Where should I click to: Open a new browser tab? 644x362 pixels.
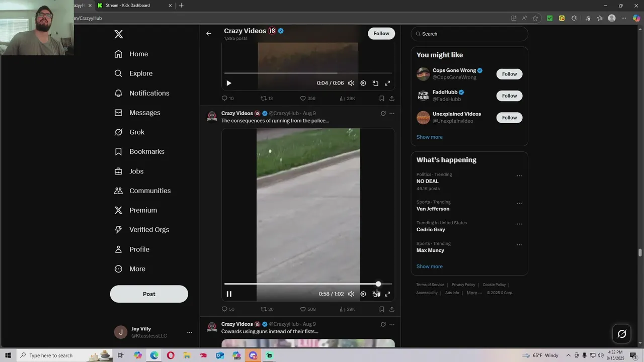pos(181,6)
